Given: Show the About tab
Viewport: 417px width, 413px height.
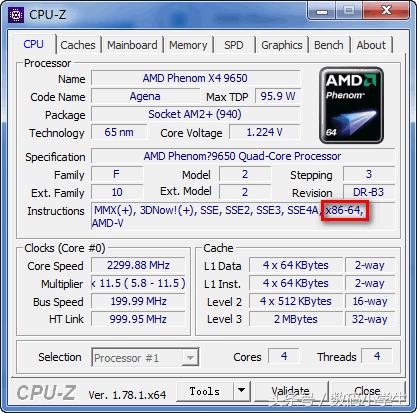Looking at the screenshot, I should click(371, 45).
